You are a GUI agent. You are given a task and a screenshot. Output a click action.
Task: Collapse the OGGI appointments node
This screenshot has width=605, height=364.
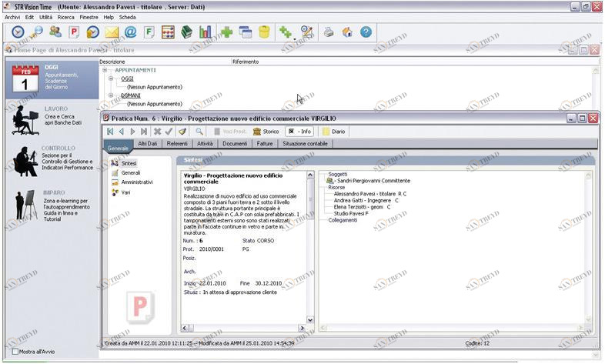tap(111, 78)
